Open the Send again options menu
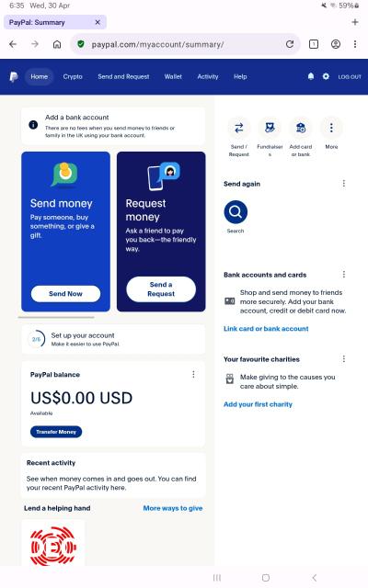Image resolution: width=368 pixels, height=588 pixels. coord(343,184)
